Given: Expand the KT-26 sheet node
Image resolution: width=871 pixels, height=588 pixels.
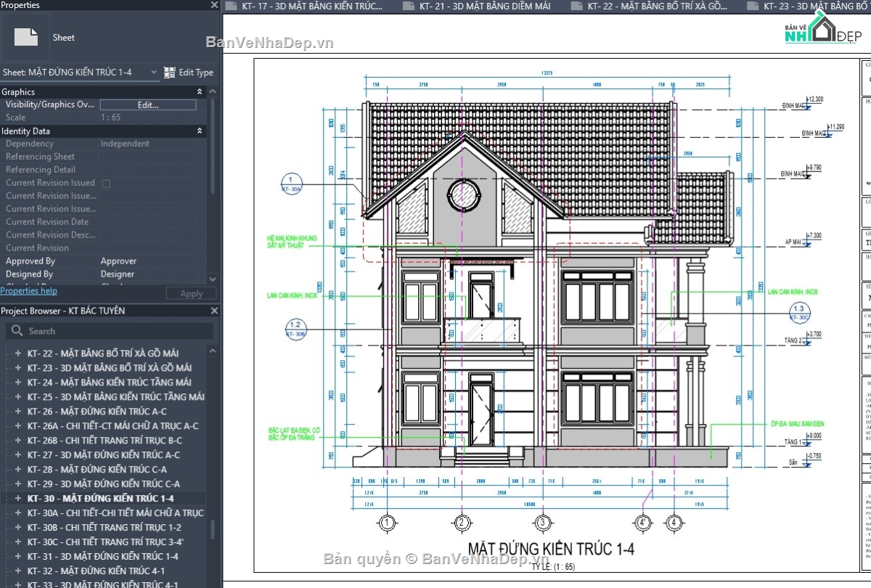Looking at the screenshot, I should 18,412.
